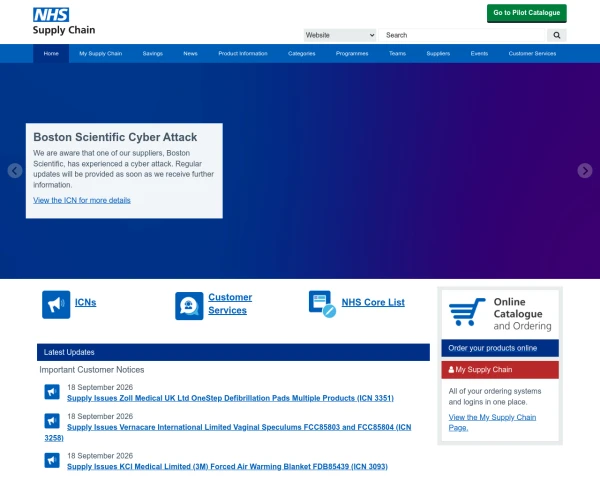600x480 pixels.
Task: Open the Categories menu item
Action: (x=302, y=54)
